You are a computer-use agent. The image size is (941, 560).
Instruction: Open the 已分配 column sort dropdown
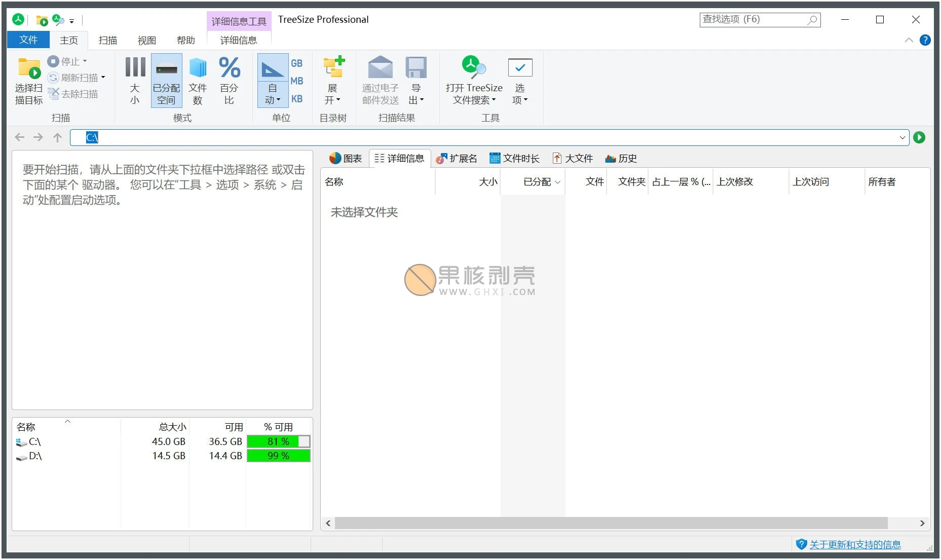[x=558, y=182]
